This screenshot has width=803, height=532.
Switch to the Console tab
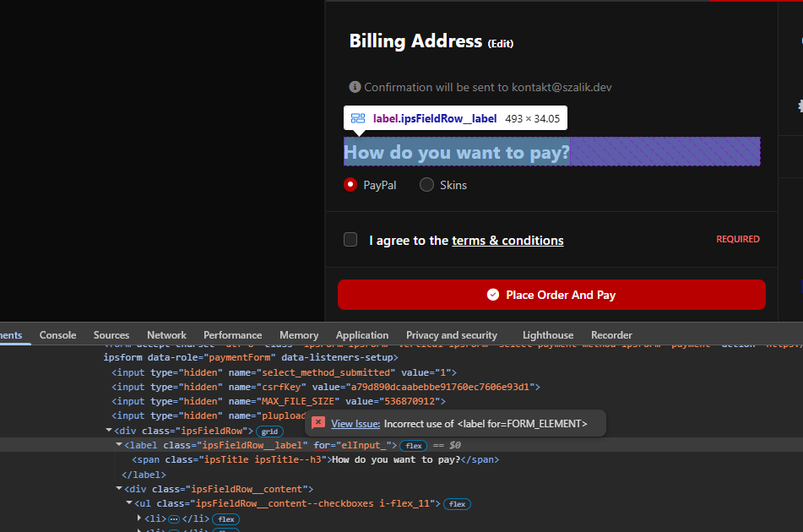57,335
